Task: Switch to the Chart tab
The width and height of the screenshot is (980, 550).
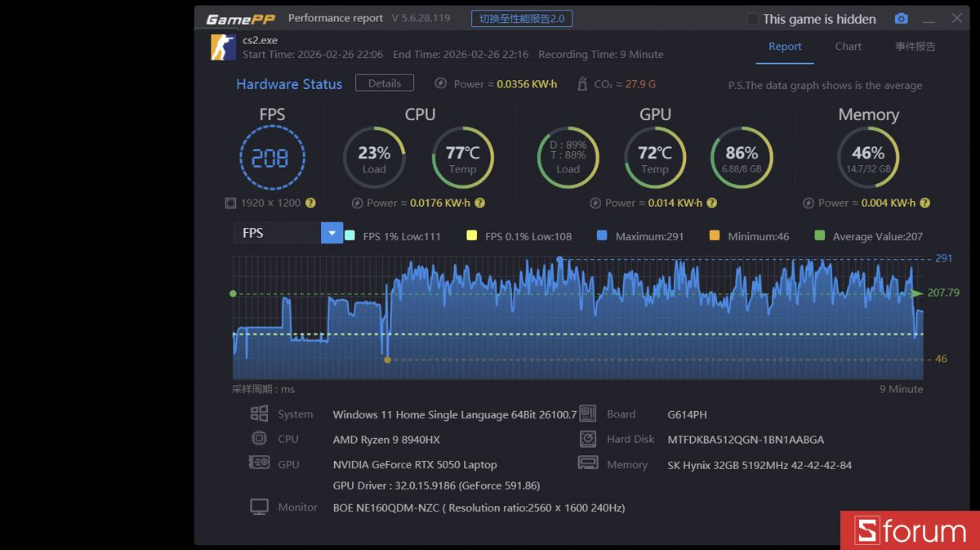Action: coord(848,47)
